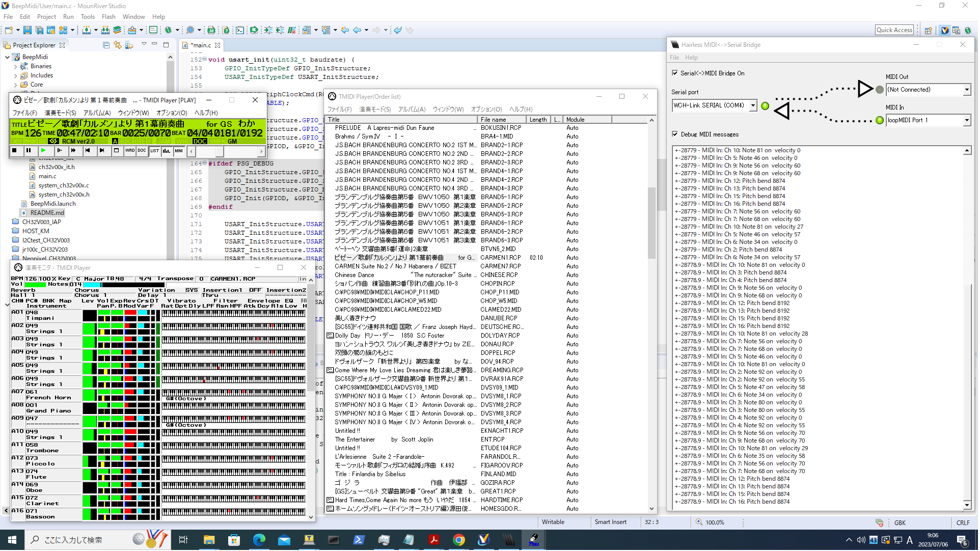Click the Save All toolbar icon
This screenshot has height=551, width=980.
(x=39, y=31)
